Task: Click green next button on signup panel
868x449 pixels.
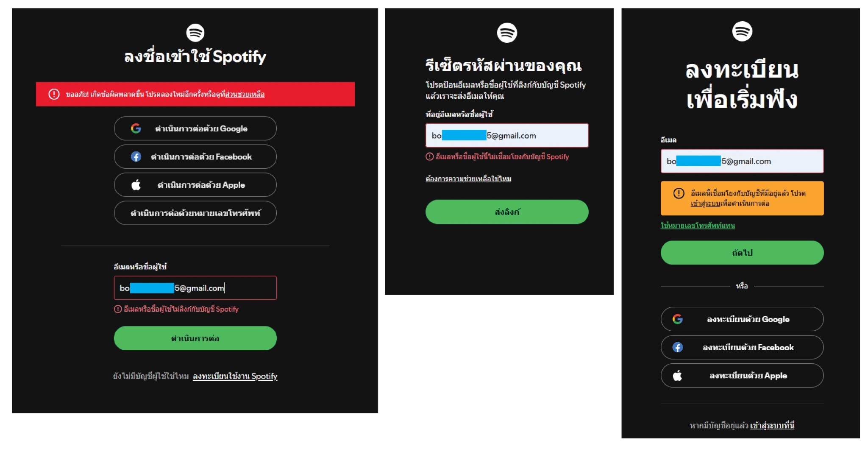Action: point(742,253)
